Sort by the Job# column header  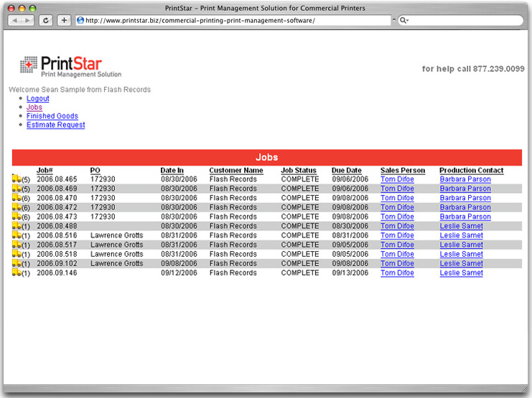[45, 170]
